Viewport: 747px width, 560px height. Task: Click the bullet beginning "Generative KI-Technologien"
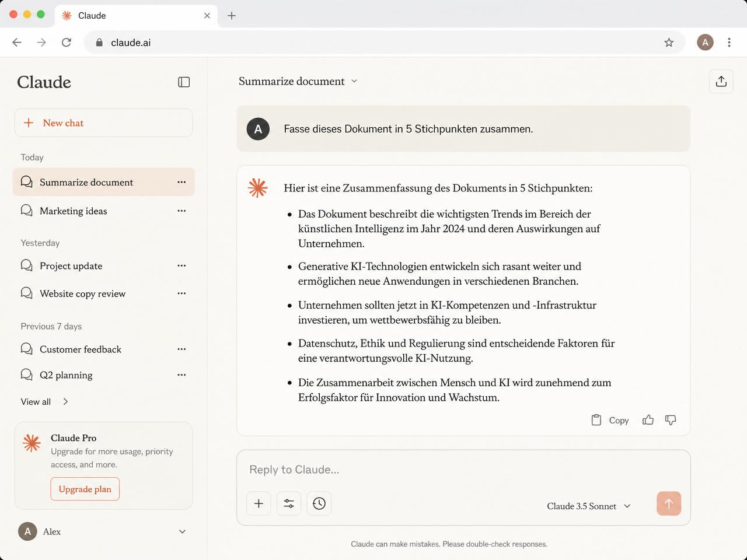[439, 274]
